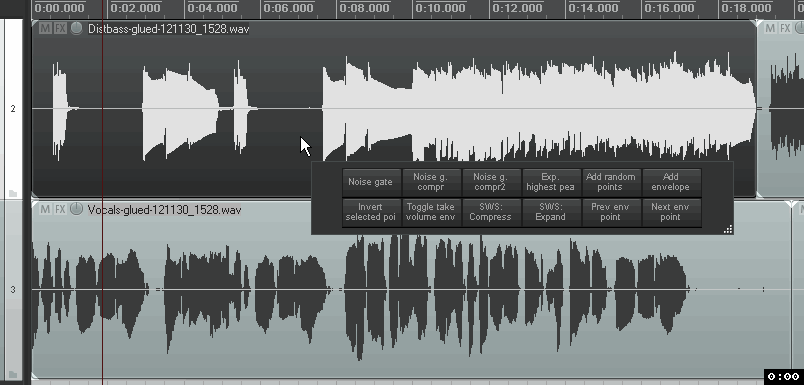This screenshot has width=804, height=385.
Task: Click the SWS: Compress button
Action: [491, 212]
